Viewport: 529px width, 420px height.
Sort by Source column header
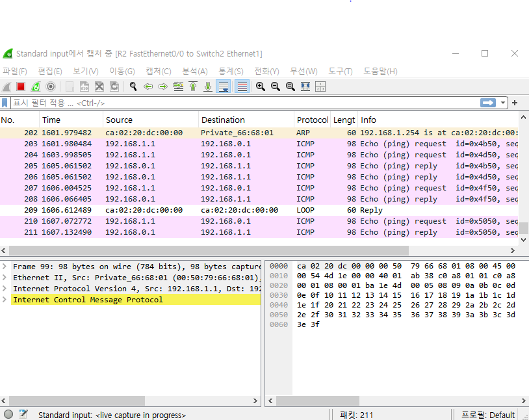pos(151,120)
